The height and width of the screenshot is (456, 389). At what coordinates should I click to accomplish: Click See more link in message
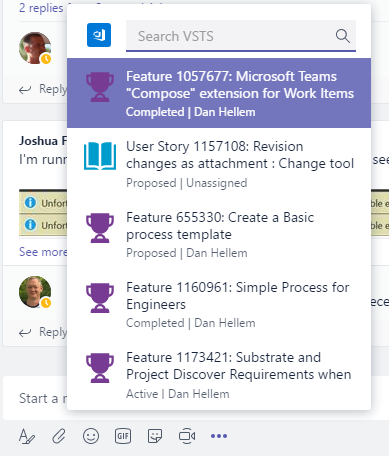(x=43, y=252)
